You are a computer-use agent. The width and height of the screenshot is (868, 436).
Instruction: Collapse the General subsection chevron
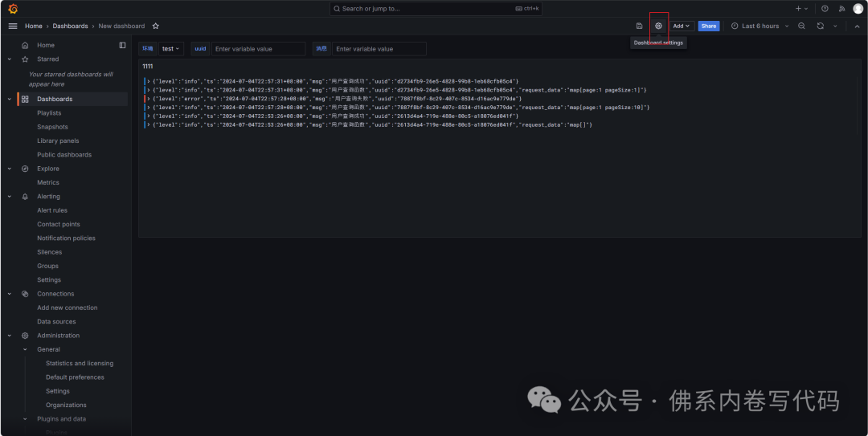[25, 350]
